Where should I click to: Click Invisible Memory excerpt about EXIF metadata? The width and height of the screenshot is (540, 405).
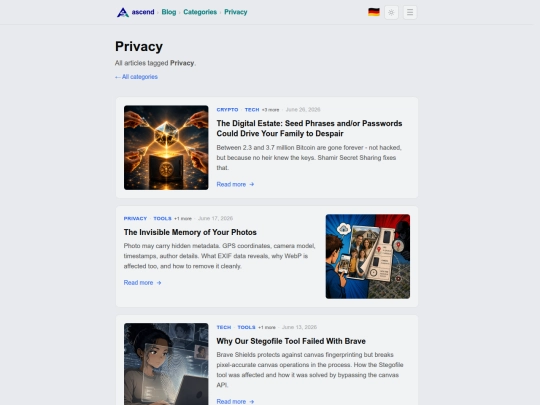coord(219,256)
